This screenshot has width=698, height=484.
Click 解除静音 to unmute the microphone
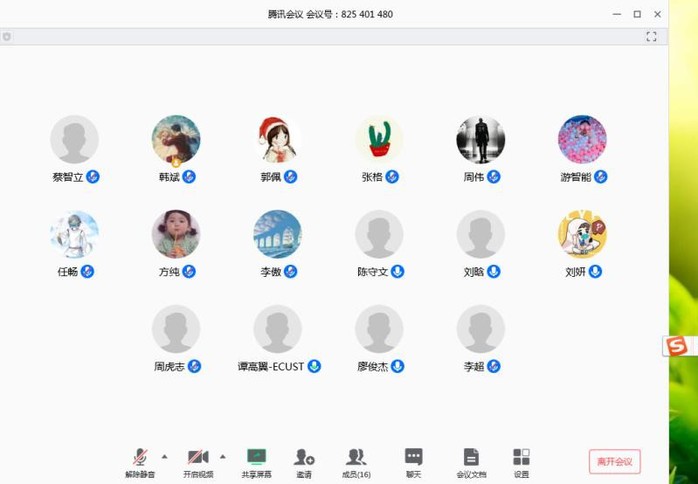140,460
